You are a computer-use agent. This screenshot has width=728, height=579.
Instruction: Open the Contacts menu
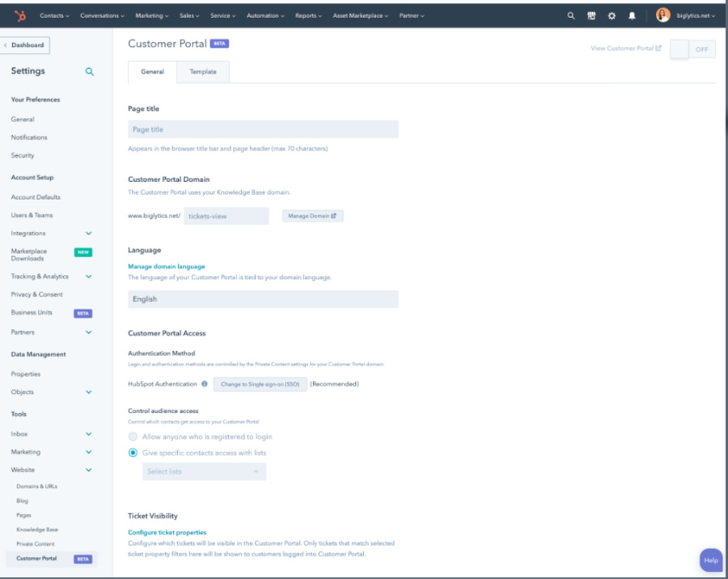(54, 16)
